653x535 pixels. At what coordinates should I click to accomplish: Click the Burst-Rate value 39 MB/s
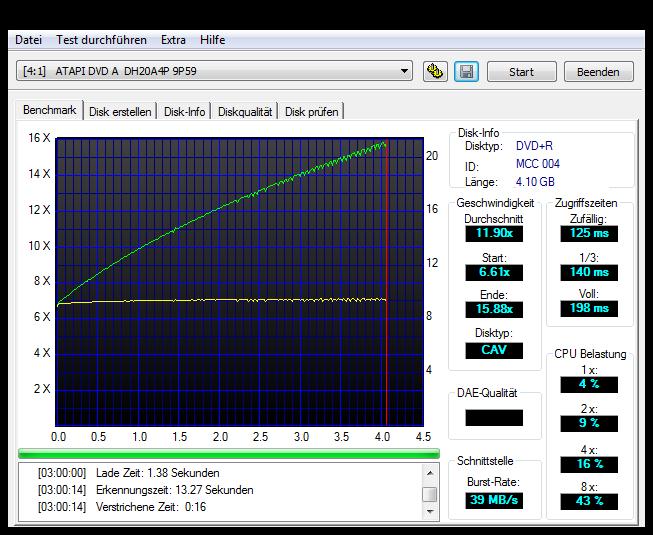[494, 500]
